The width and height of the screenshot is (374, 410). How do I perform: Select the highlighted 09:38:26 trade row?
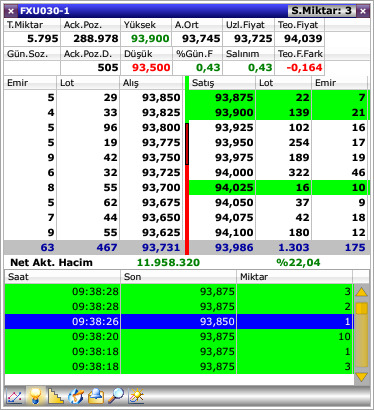179,321
